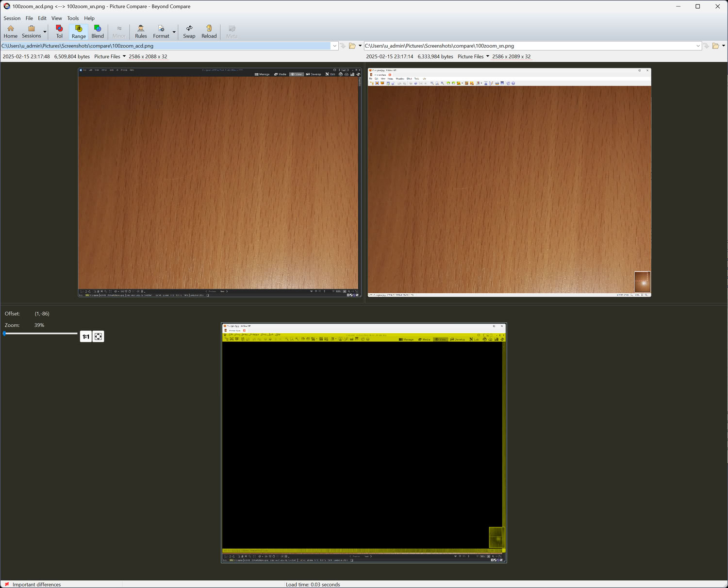Screen dimensions: 728x588
Task: Expand the right Picture Files format dropdown
Action: pos(488,56)
